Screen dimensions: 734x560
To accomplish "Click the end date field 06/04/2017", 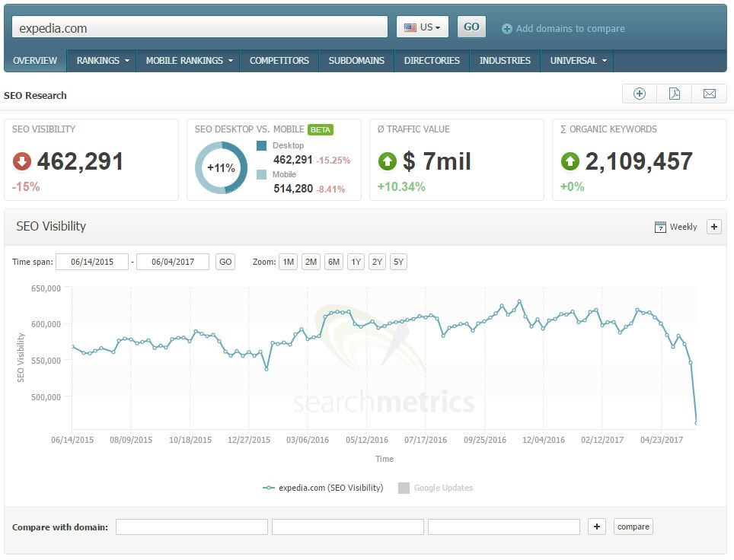I will pyautogui.click(x=173, y=262).
